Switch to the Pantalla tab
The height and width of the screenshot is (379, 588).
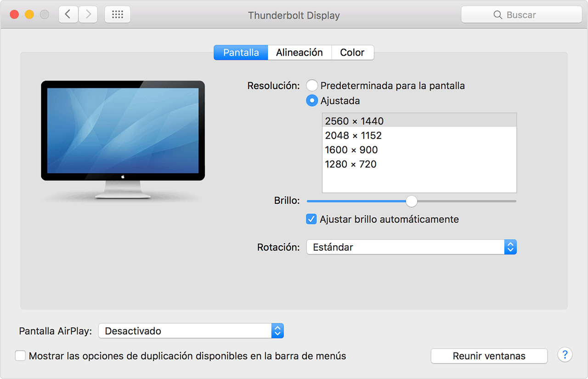pyautogui.click(x=241, y=52)
